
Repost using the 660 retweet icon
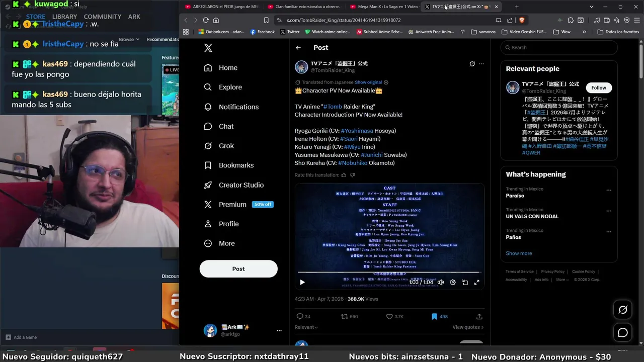(x=345, y=316)
